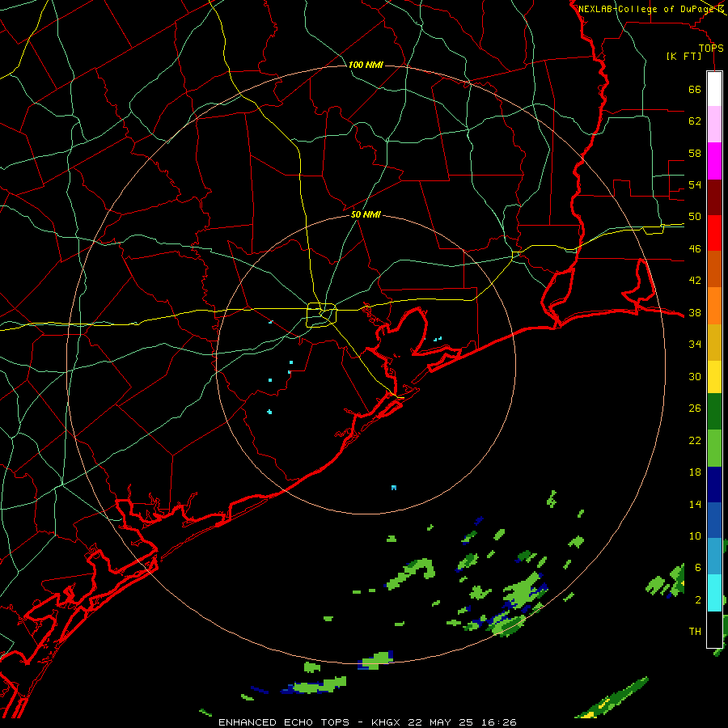Click the 14 legend value

point(695,504)
